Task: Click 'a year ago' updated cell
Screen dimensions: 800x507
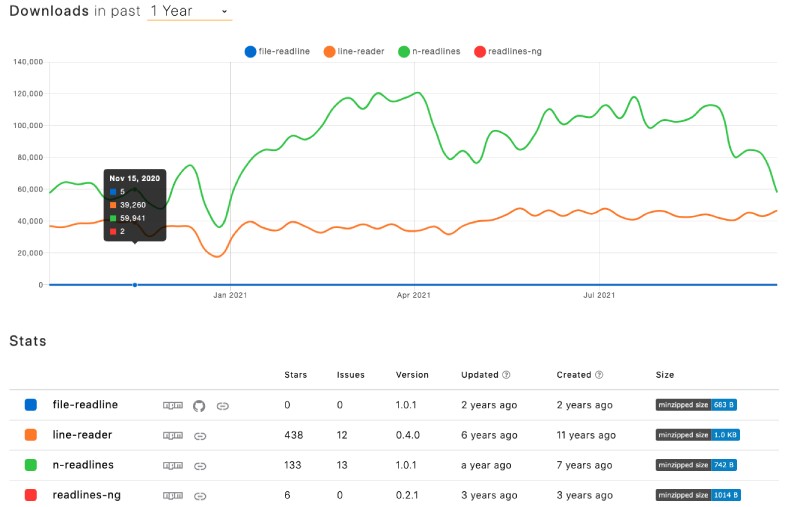Action: point(486,465)
